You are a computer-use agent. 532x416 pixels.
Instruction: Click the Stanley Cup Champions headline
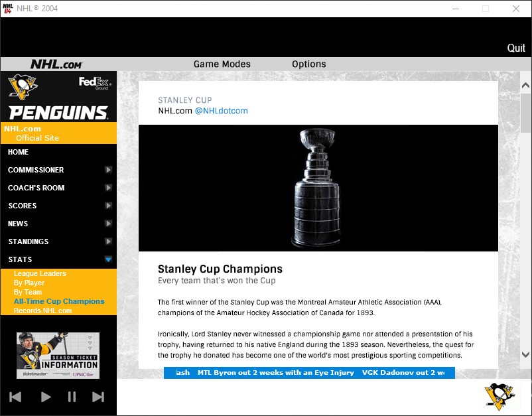[x=220, y=269]
